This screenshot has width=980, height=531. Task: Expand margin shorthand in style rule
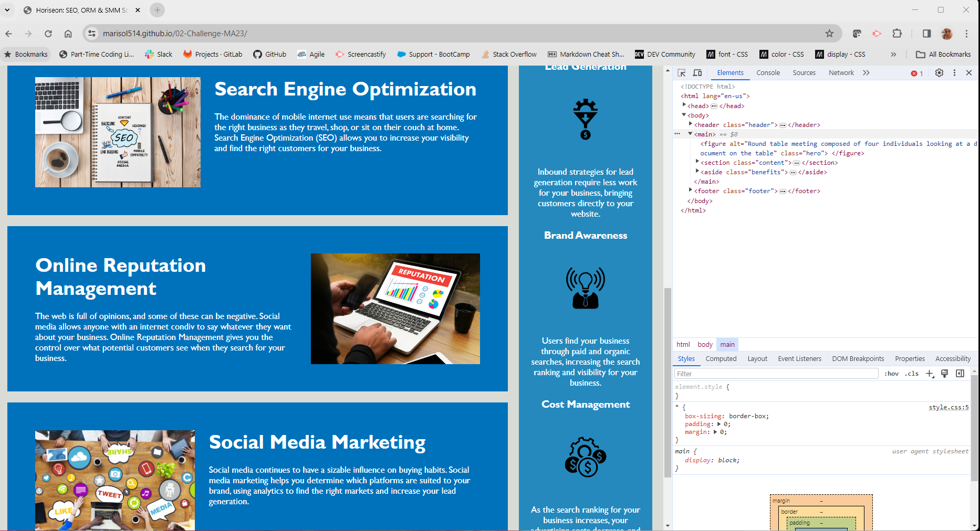[715, 432]
